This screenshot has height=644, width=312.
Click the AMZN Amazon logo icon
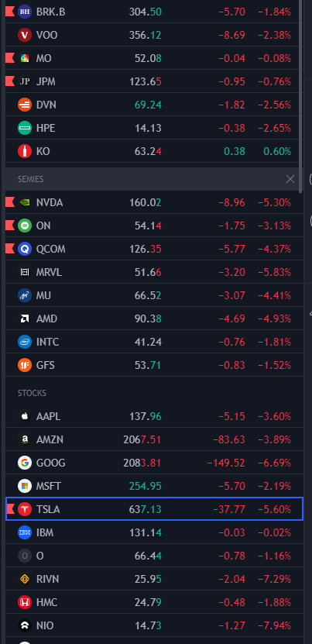pyautogui.click(x=25, y=439)
